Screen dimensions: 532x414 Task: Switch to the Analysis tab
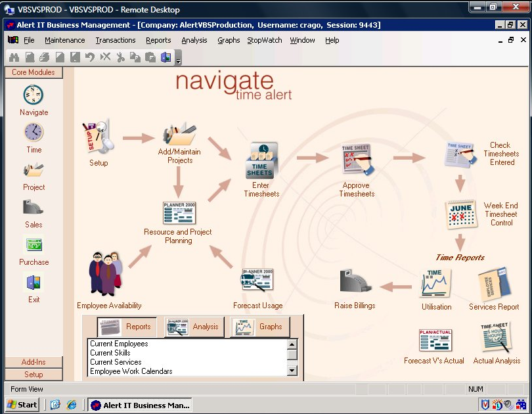194,327
